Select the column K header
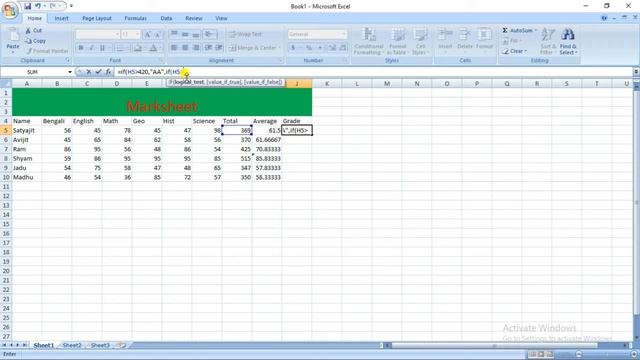This screenshot has height=360, width=640. click(327, 84)
